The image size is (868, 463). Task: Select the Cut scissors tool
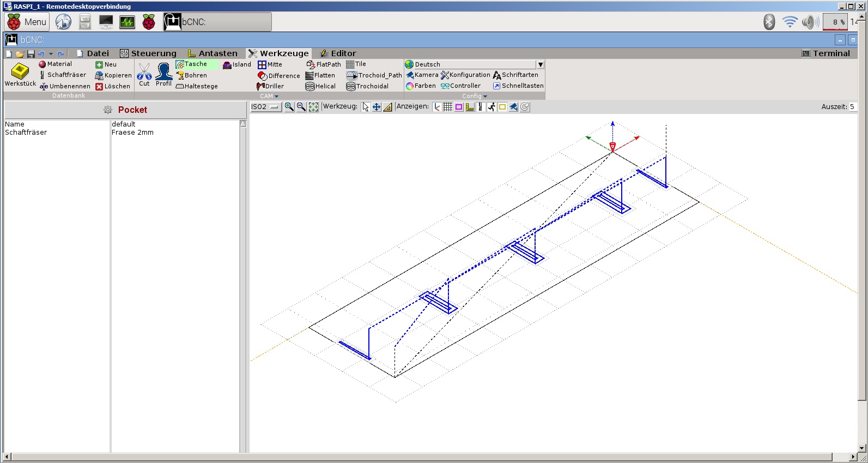click(144, 75)
